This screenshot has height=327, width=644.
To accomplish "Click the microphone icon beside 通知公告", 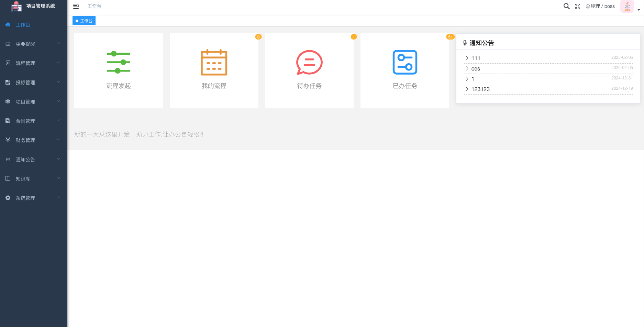I will [x=465, y=43].
